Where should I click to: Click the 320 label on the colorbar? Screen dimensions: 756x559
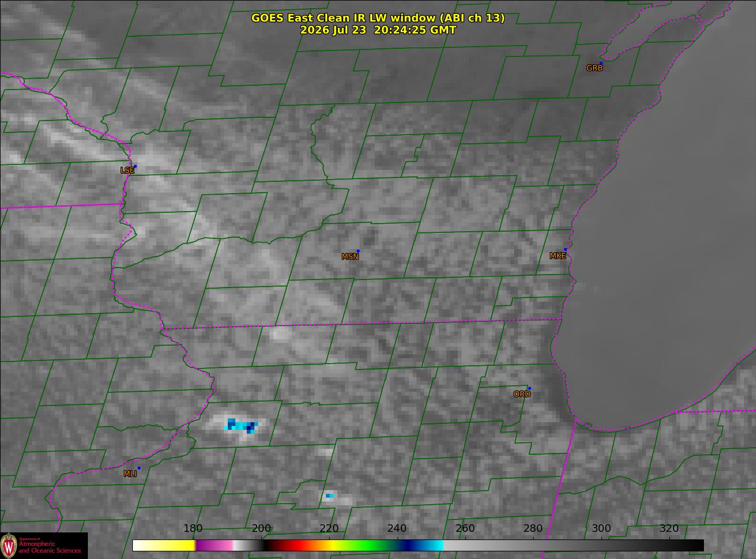[669, 529]
